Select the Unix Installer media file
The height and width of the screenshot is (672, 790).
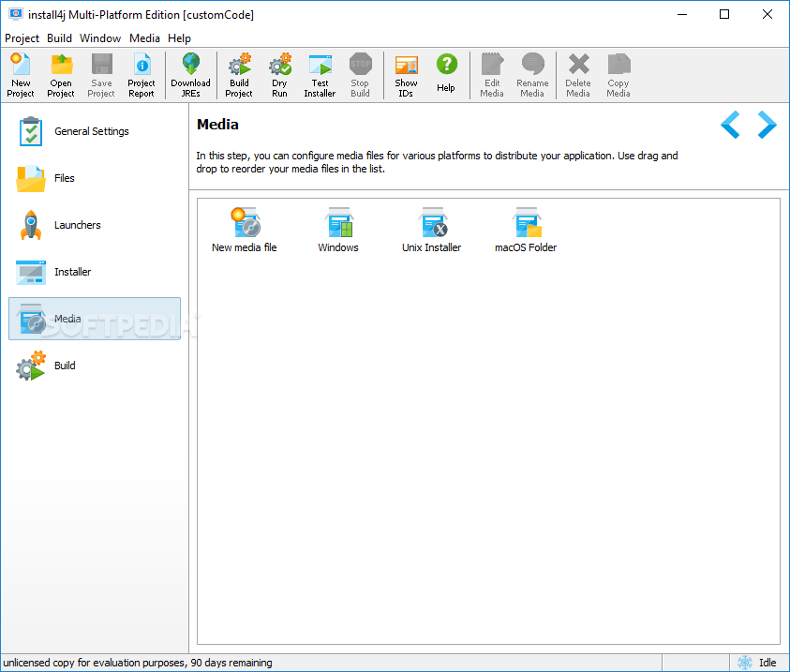point(432,230)
